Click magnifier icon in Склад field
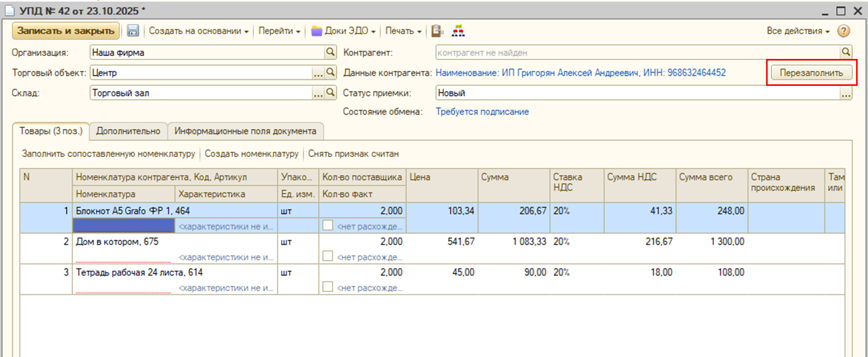Screen dimensions: 868x357 [x=331, y=93]
